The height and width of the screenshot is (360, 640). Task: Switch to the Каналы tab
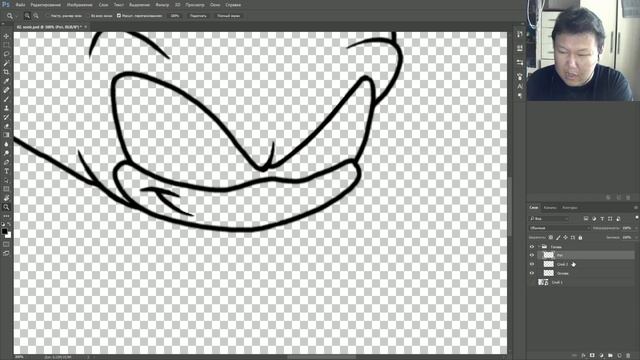pos(550,208)
